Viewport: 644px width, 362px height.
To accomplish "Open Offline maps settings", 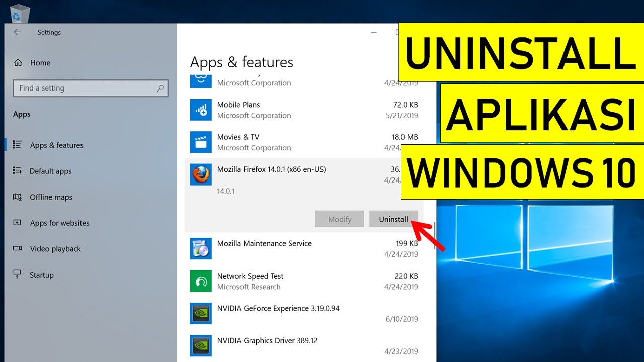I will (51, 197).
